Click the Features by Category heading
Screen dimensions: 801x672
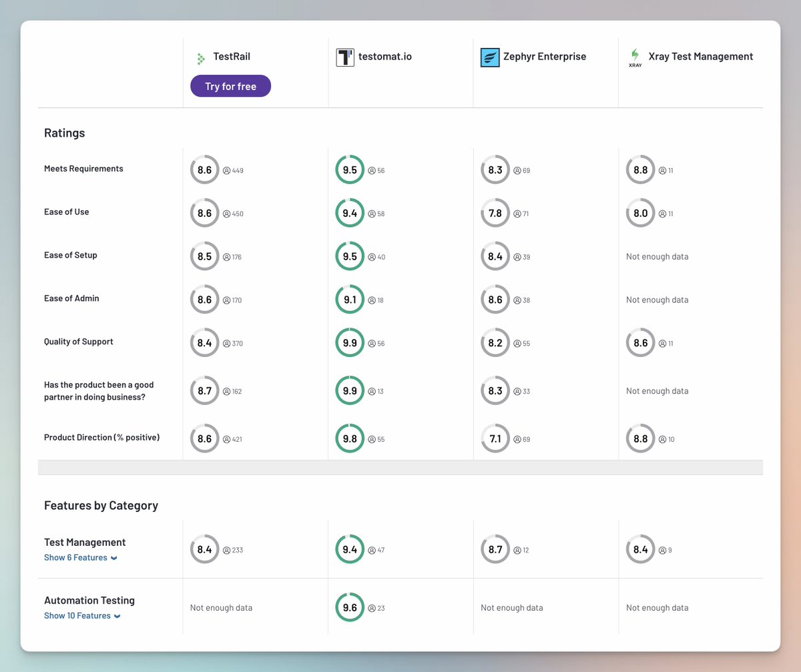pyautogui.click(x=101, y=505)
